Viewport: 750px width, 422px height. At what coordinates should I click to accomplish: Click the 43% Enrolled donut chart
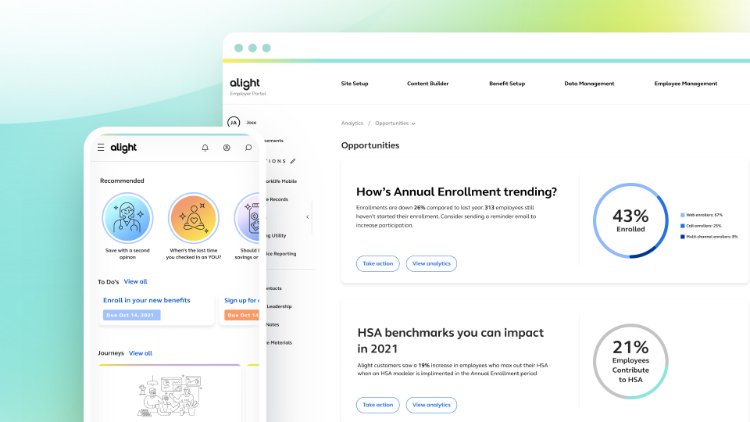(630, 221)
